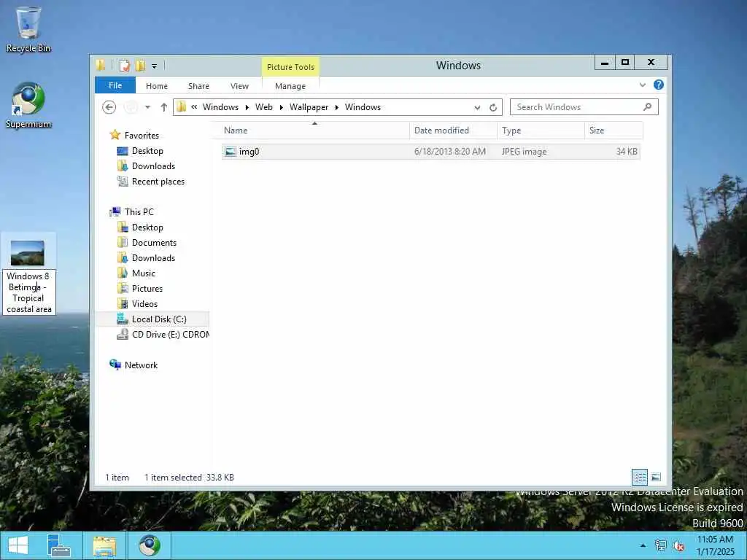Open Supermium from the taskbar
Viewport: 747px width, 560px height.
coord(149,545)
